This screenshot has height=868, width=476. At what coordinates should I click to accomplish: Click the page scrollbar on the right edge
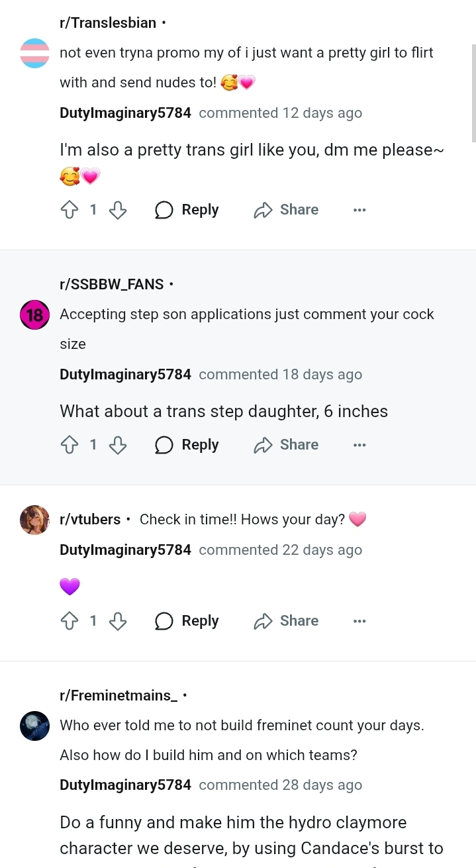point(473,93)
